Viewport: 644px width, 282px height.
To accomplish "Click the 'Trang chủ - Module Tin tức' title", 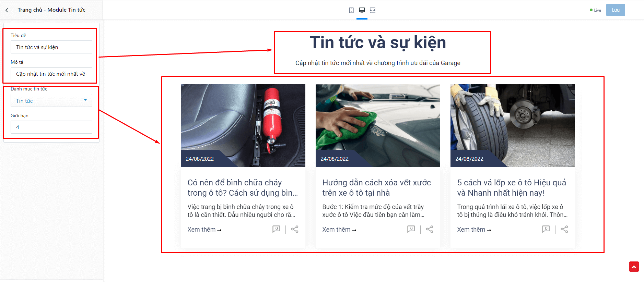I will click(51, 10).
